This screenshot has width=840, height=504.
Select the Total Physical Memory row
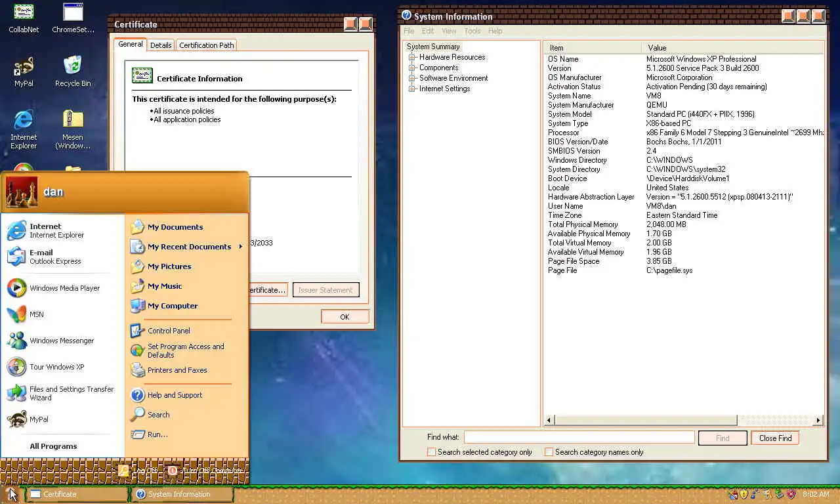684,224
